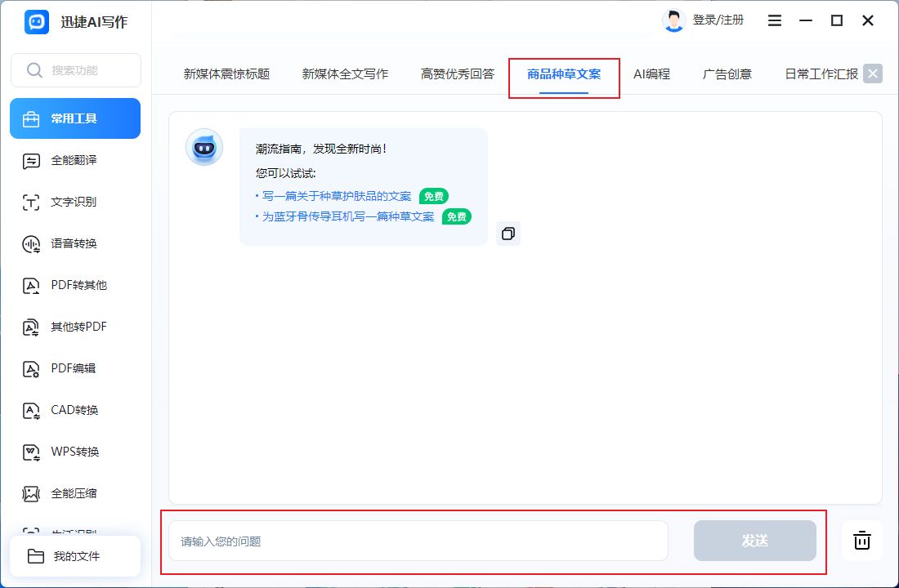Open the hamburger menu in title bar
This screenshot has width=899, height=588.
tap(775, 20)
